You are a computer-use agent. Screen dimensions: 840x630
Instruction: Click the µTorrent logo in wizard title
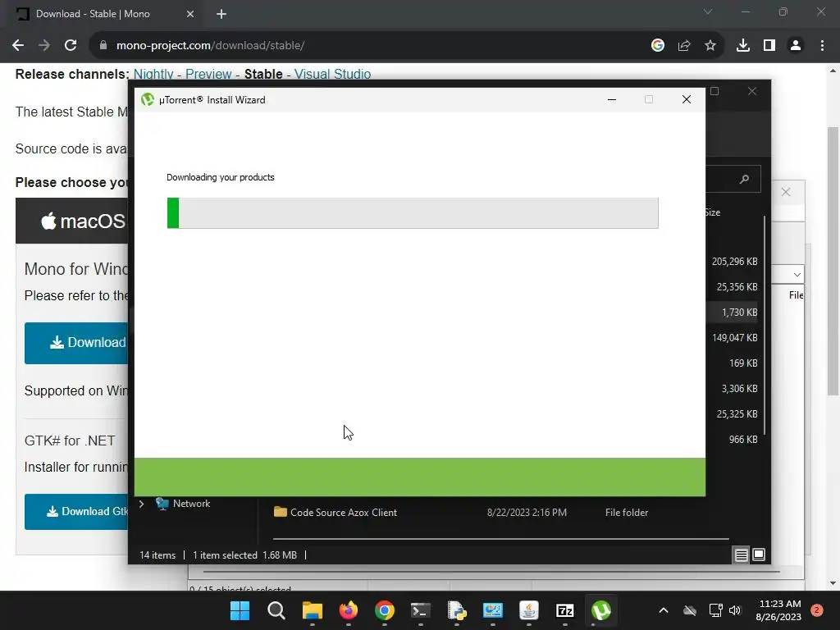(148, 99)
